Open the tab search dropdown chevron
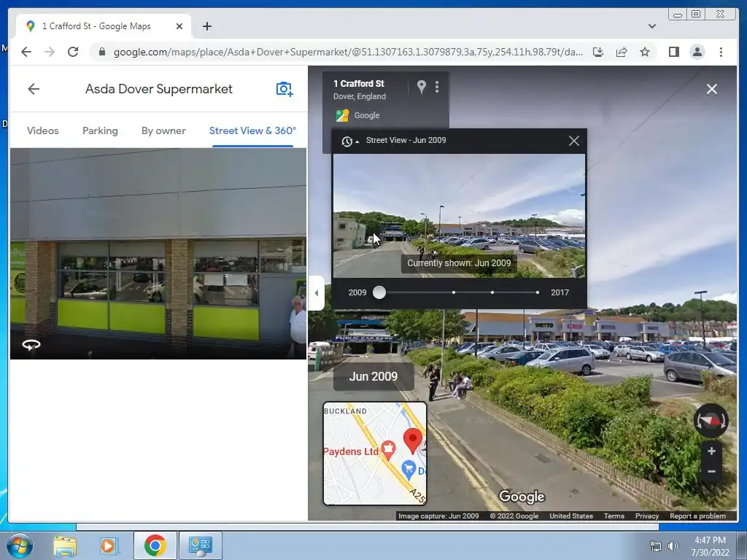Image resolution: width=747 pixels, height=560 pixels. 651,26
